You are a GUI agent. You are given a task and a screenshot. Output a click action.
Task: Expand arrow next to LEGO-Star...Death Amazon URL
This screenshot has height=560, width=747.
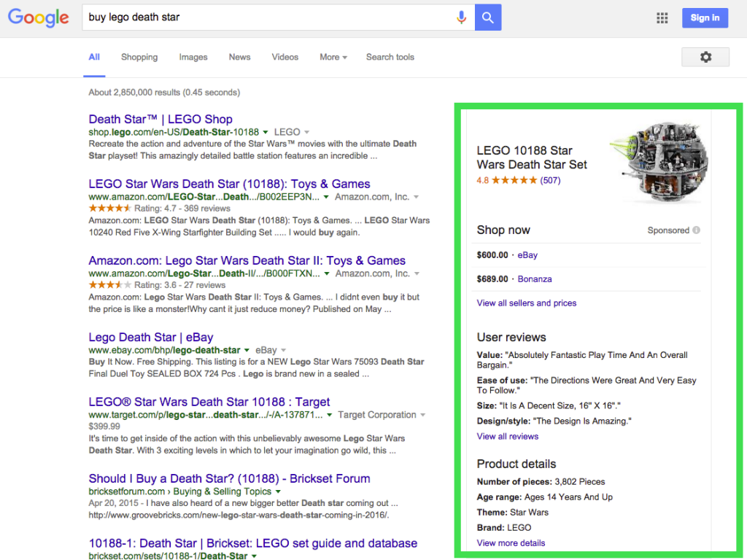tap(326, 197)
